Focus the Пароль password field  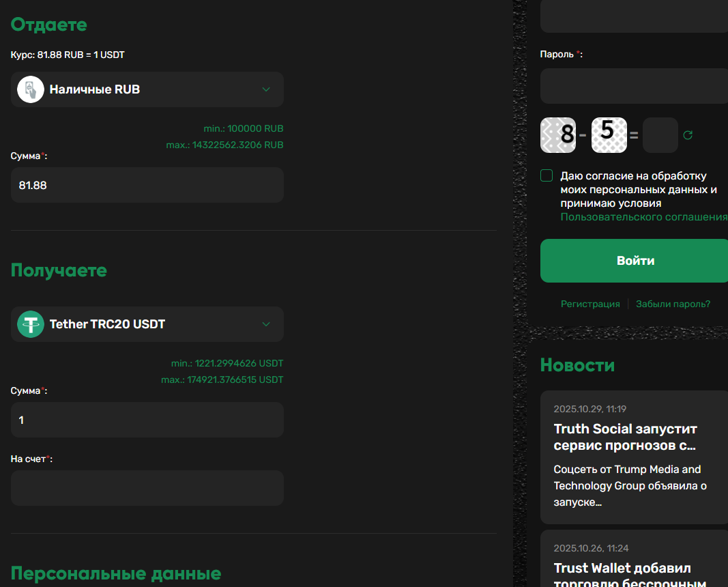[635, 86]
